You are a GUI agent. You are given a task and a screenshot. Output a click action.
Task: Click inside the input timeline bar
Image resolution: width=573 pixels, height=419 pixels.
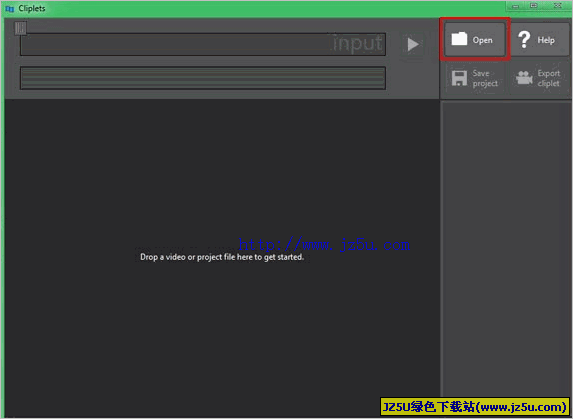point(203,44)
